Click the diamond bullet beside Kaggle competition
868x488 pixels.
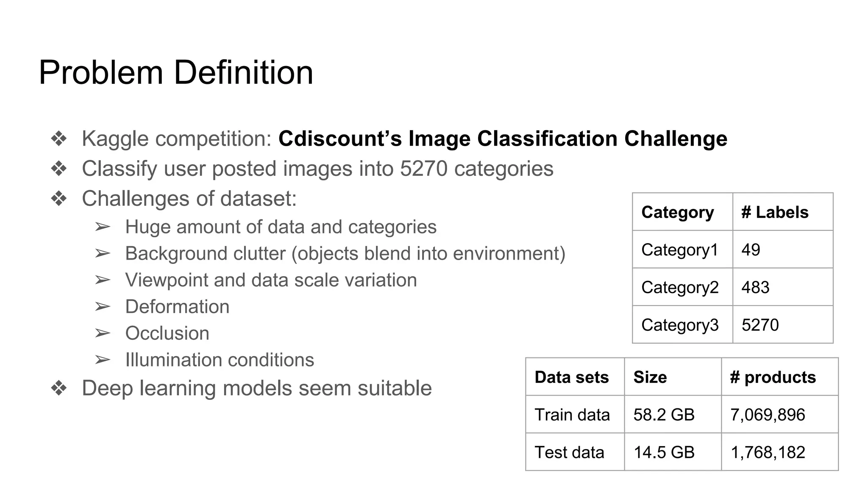click(59, 139)
